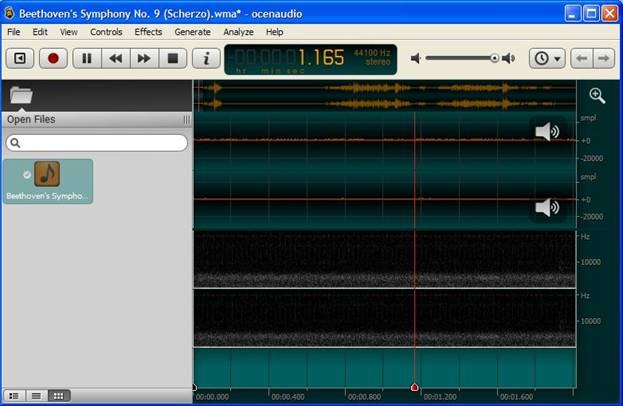Select the Beethoven's Symphony file thumbnail
The height and width of the screenshot is (406, 623).
coord(47,181)
